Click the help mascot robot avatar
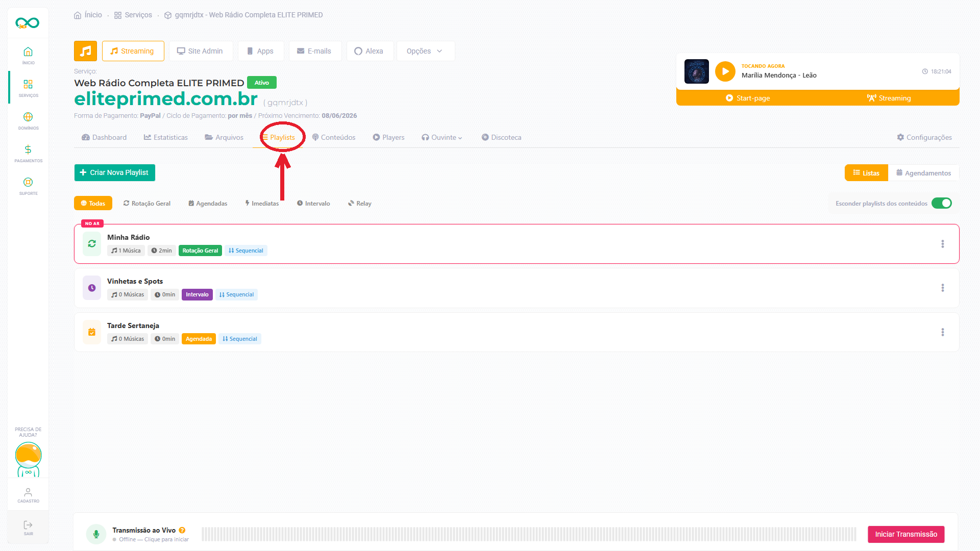 coord(28,459)
